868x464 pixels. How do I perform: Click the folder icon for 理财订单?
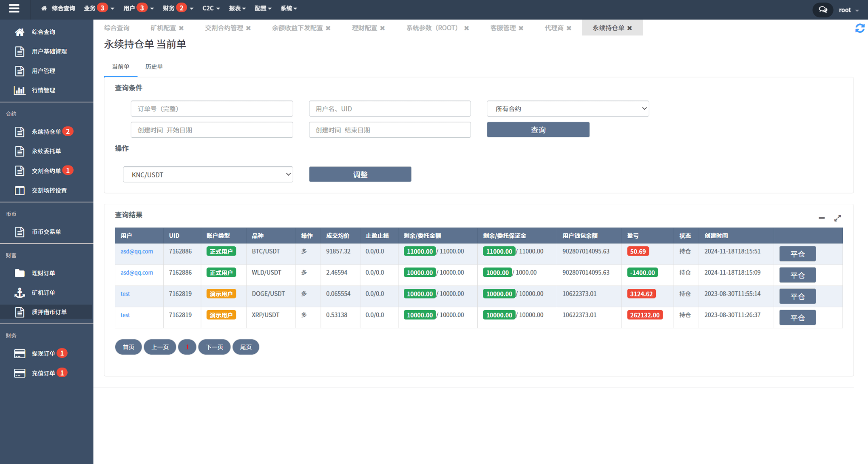click(20, 273)
